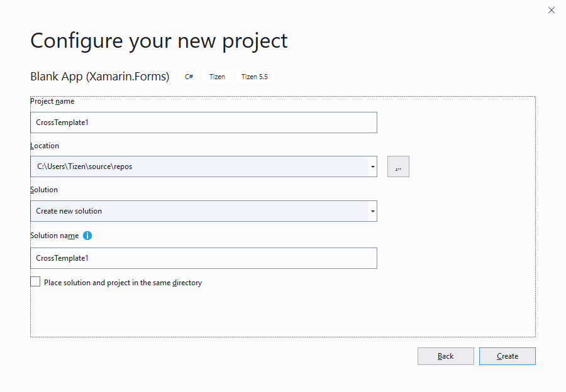Click the browse ellipsis button for Location
The height and width of the screenshot is (392, 566).
pyautogui.click(x=398, y=166)
